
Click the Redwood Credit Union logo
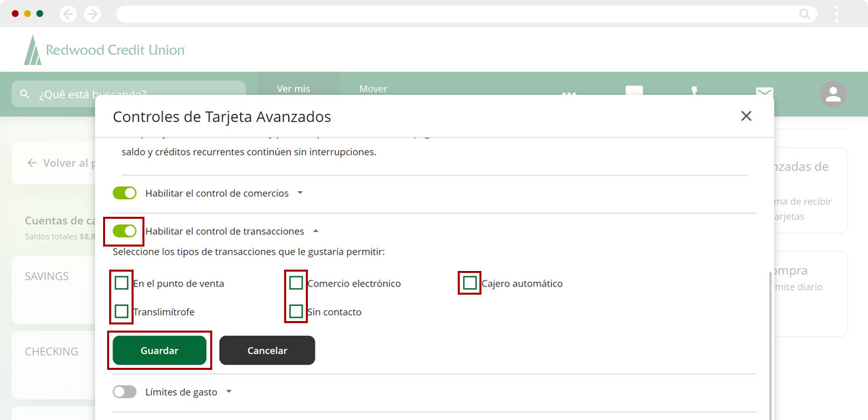coord(104,50)
